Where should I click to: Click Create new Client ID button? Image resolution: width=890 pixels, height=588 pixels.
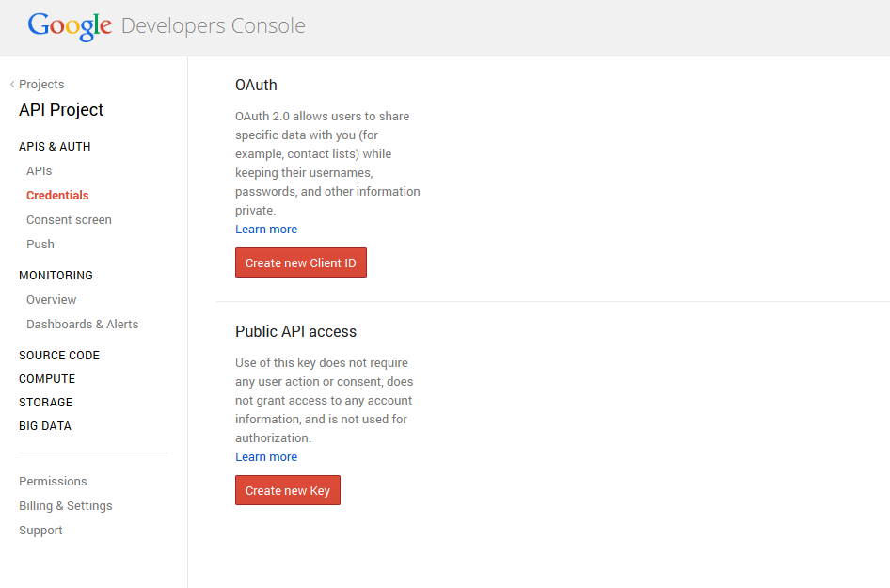click(300, 263)
